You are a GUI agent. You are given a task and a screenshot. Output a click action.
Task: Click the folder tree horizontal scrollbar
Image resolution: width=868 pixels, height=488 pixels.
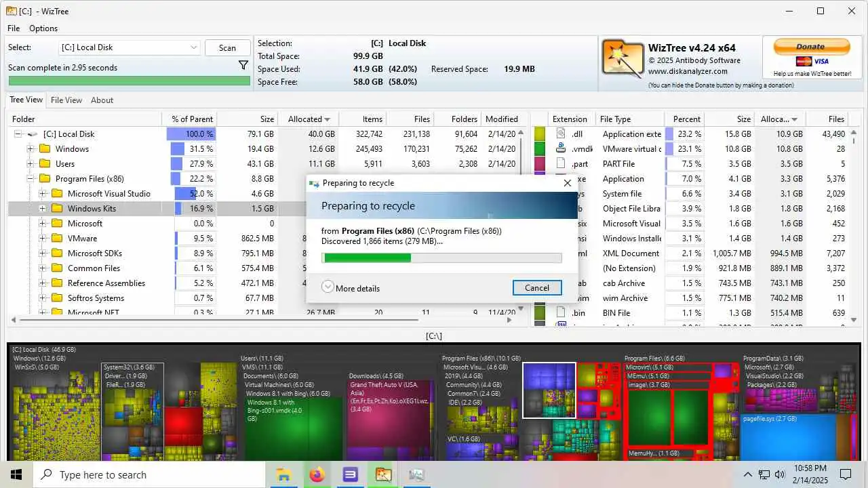pos(218,319)
